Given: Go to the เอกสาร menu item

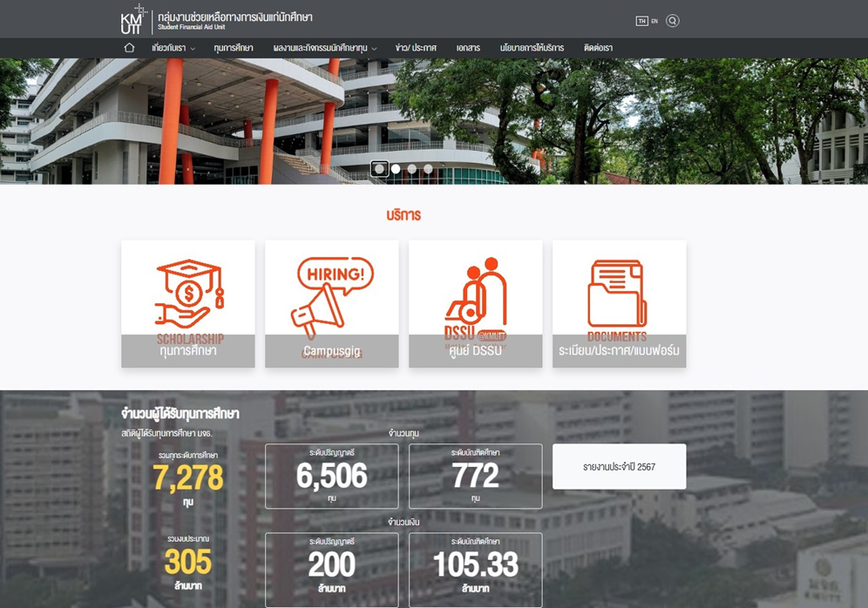Looking at the screenshot, I should pos(468,48).
